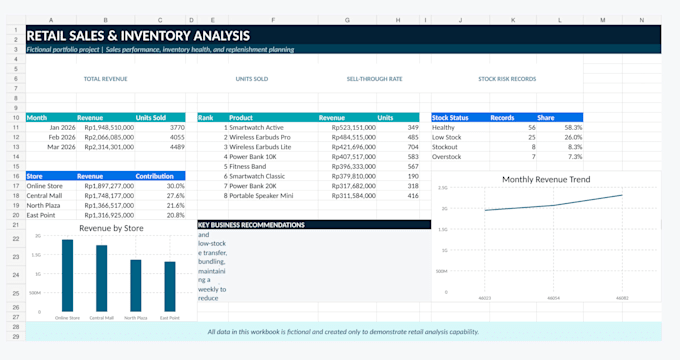Click revenue cell Rp1,948,510,000
Viewport: 680px width, 360px height.
pyautogui.click(x=105, y=128)
